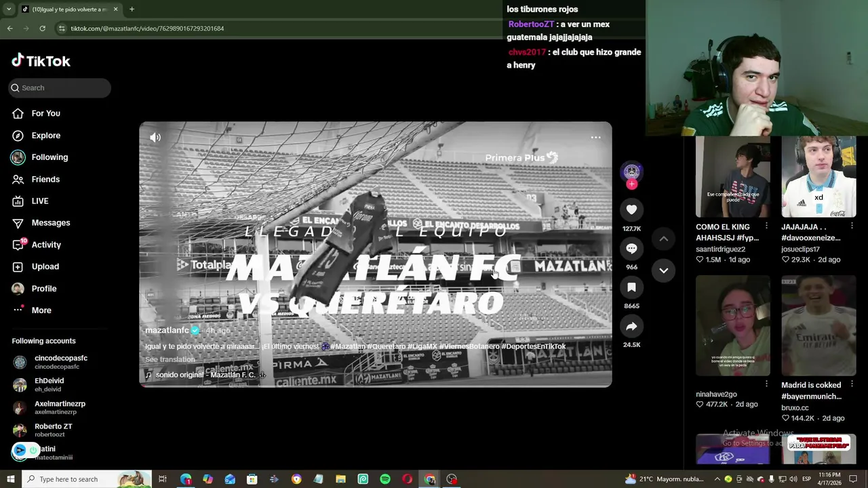Follow mazatlanfc via red plus button
Screen dimensions: 868x488
click(631, 184)
